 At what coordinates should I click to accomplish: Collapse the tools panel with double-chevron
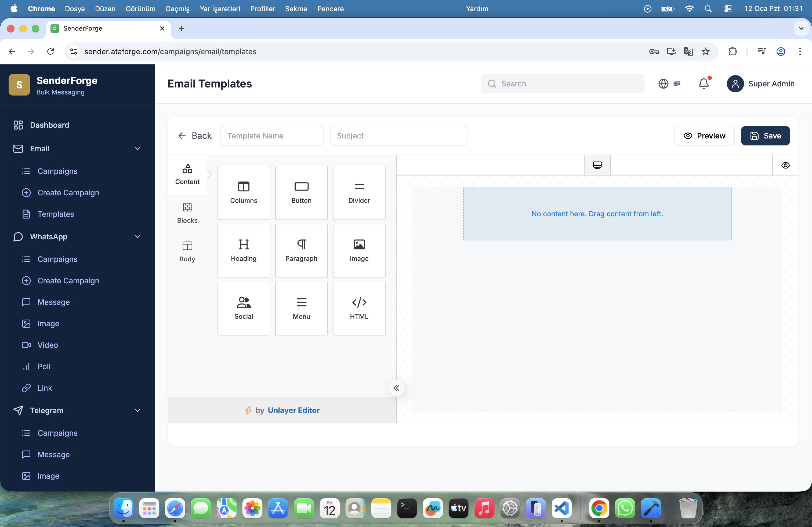396,388
